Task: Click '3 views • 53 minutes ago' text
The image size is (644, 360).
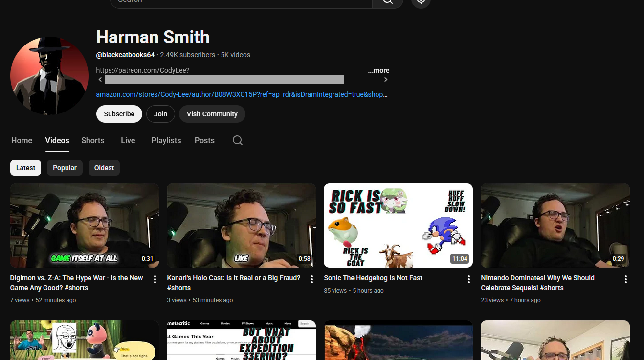Action: coord(200,300)
